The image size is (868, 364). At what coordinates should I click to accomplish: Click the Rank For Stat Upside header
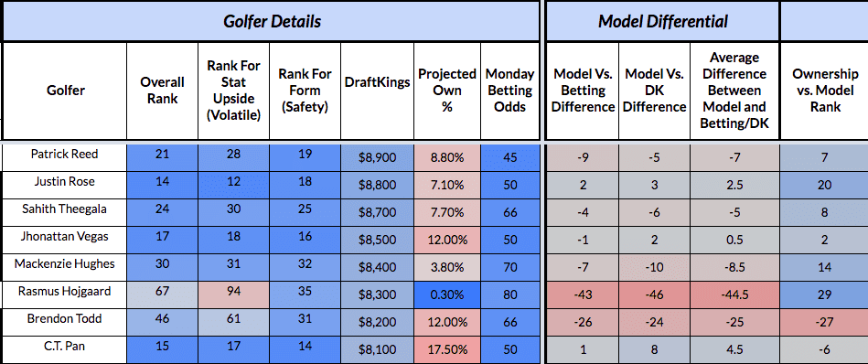[233, 91]
